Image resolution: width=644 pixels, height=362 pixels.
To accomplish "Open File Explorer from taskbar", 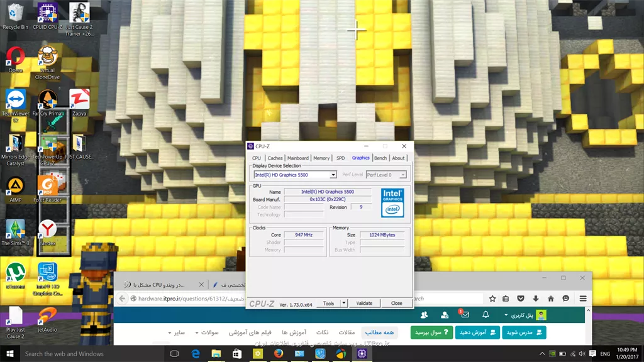I will point(216,354).
